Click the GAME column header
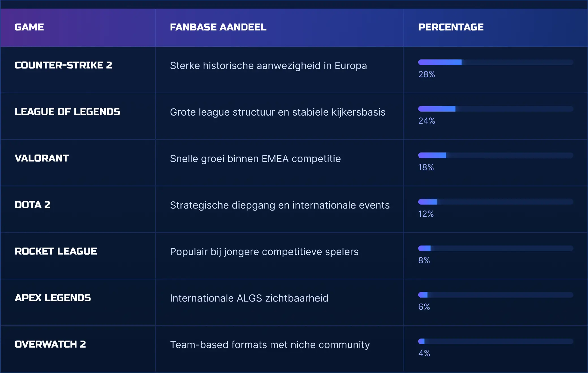Viewport: 588px width, 373px height. click(29, 27)
